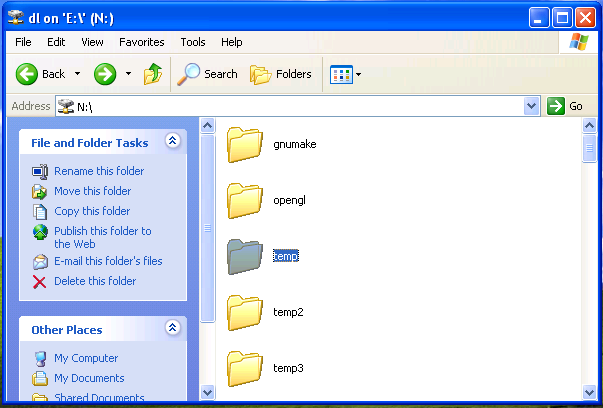Click file list scrollbar down arrow

pos(590,393)
